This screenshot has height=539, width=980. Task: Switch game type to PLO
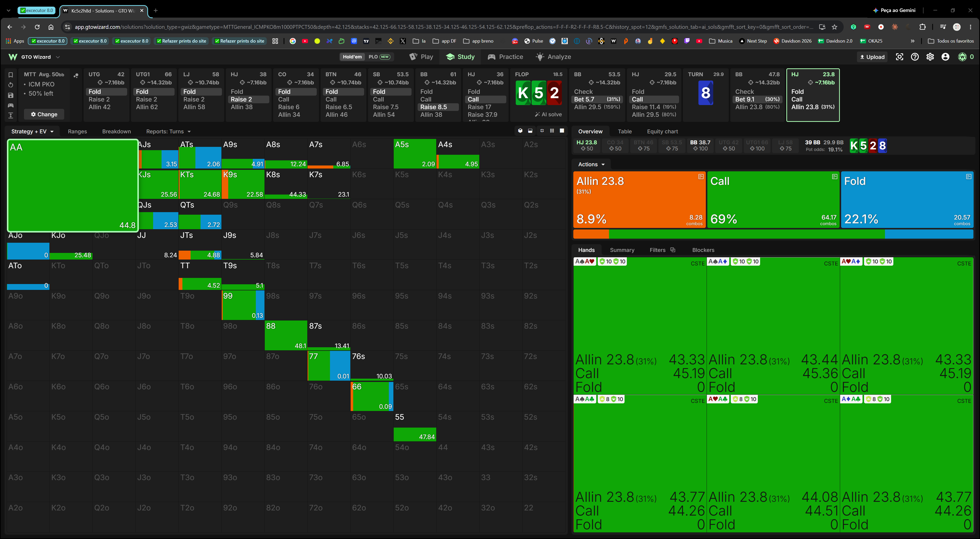tap(379, 57)
